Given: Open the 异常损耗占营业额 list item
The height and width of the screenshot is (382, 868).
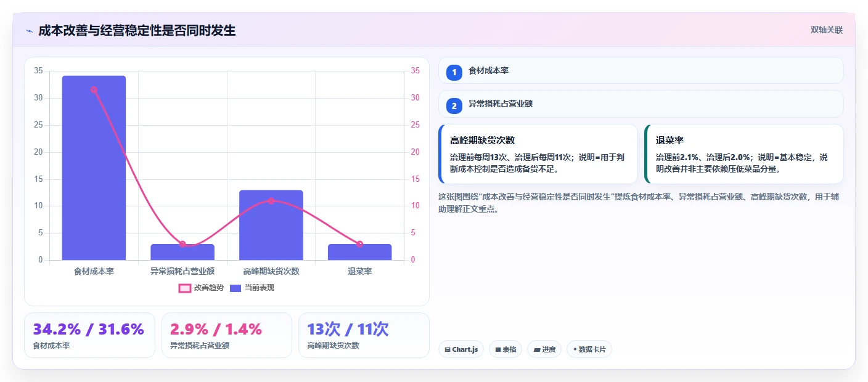Looking at the screenshot, I should [x=641, y=104].
